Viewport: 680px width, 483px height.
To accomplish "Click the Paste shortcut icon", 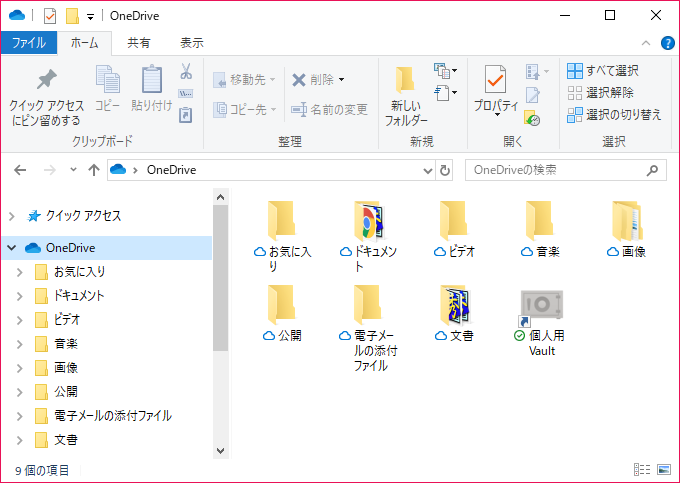I will (186, 115).
